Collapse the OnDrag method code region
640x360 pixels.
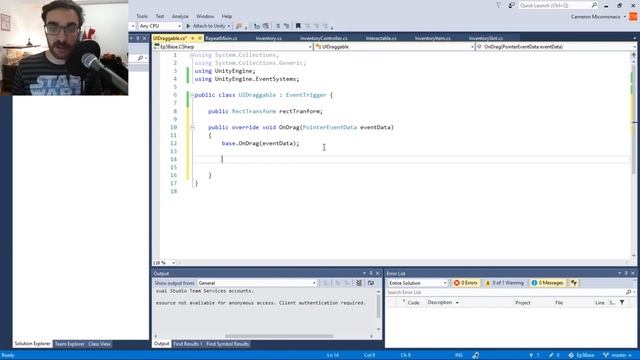(192, 127)
